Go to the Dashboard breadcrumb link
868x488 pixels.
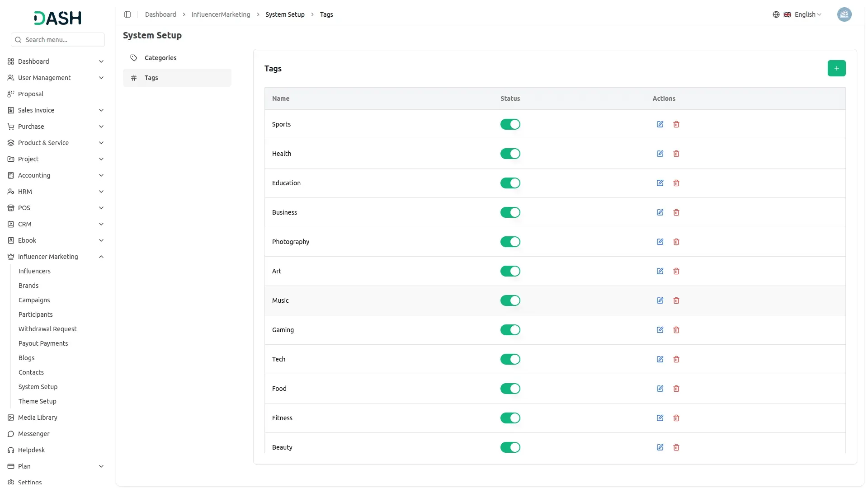coord(160,14)
